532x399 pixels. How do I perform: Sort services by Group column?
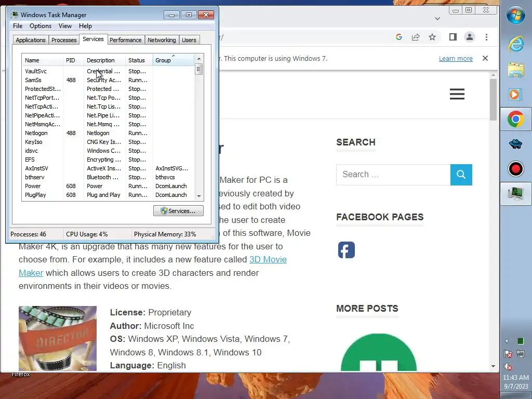(x=174, y=60)
